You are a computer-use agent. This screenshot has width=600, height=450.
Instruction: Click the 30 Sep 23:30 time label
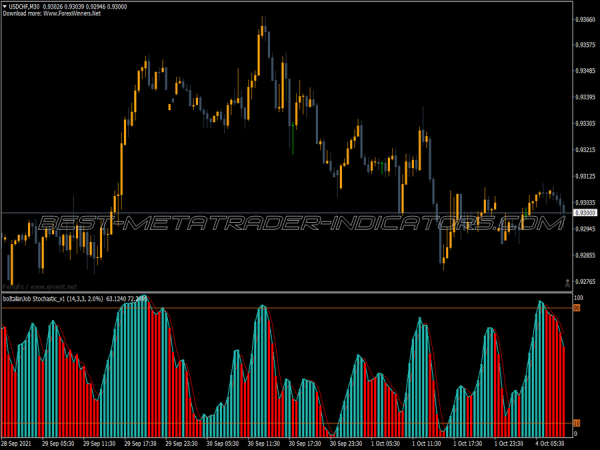(x=346, y=443)
